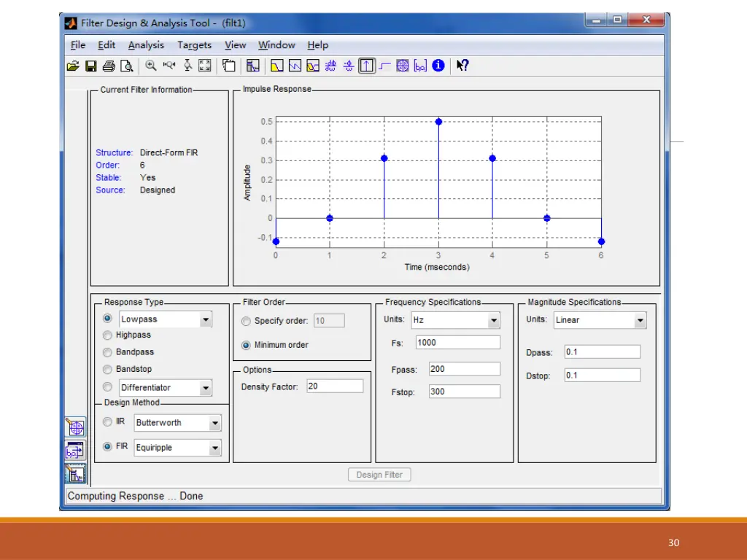The image size is (747, 560).
Task: Open the File menu
Action: click(x=77, y=45)
